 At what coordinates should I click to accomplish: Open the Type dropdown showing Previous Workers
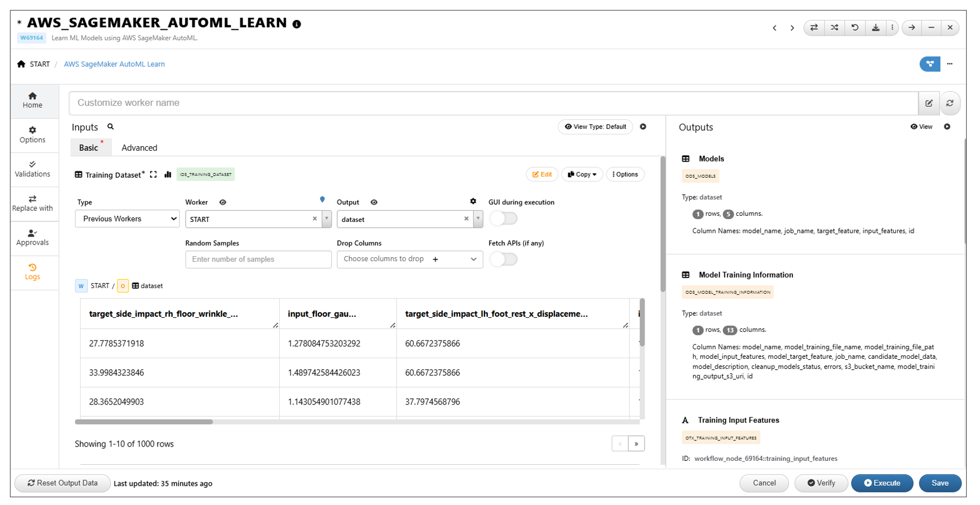(127, 219)
